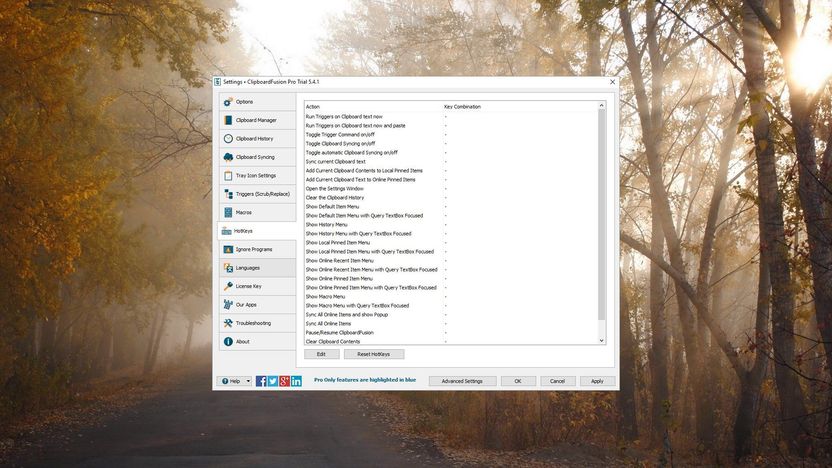Click the Our Apps icon
Image resolution: width=832 pixels, height=468 pixels.
(x=228, y=305)
